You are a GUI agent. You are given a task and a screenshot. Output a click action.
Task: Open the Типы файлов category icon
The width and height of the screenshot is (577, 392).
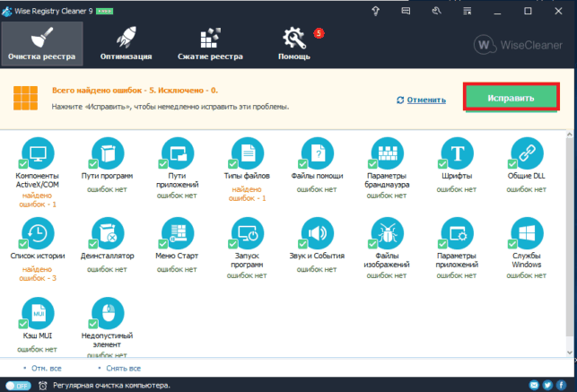point(248,153)
